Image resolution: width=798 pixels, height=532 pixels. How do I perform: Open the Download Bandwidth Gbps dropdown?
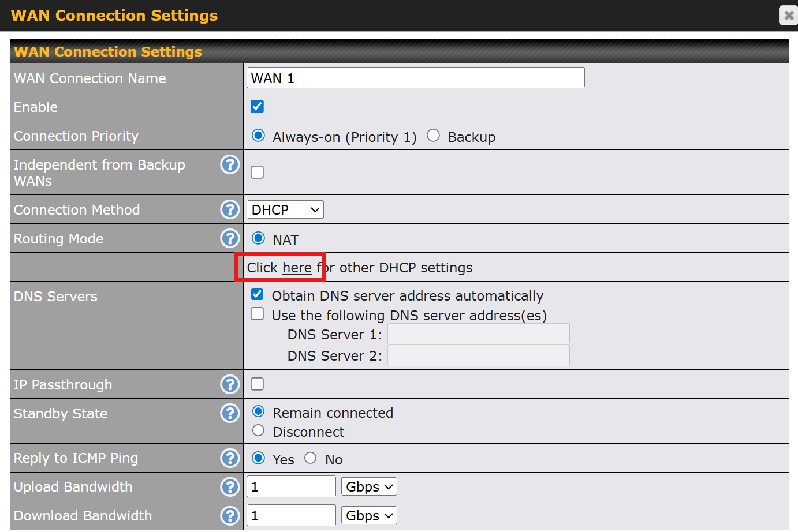click(369, 516)
